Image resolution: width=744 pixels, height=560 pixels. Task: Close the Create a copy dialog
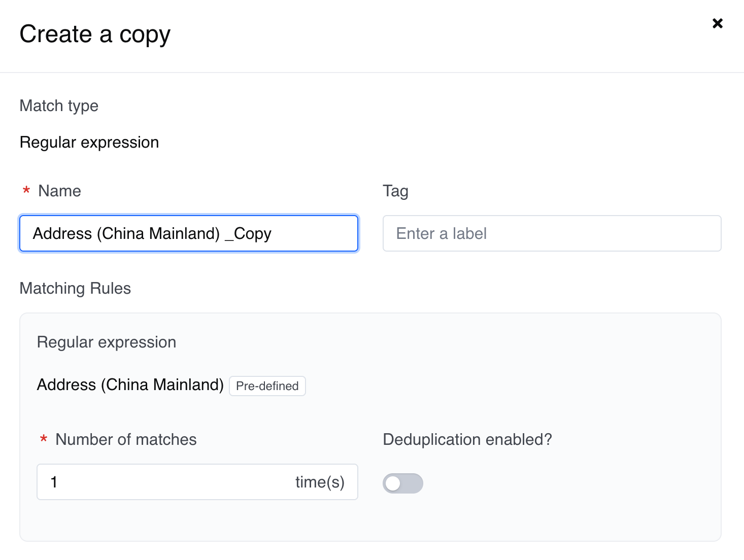717,23
